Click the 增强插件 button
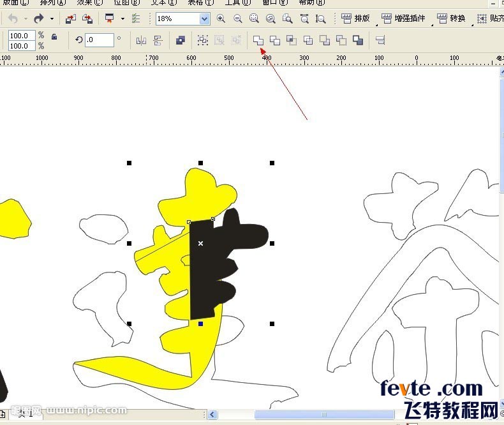This screenshot has width=504, height=425. click(x=403, y=19)
